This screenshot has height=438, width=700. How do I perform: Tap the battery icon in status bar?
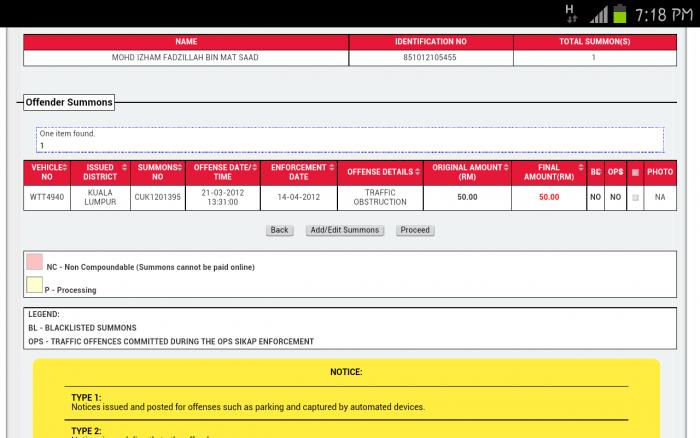(x=620, y=14)
